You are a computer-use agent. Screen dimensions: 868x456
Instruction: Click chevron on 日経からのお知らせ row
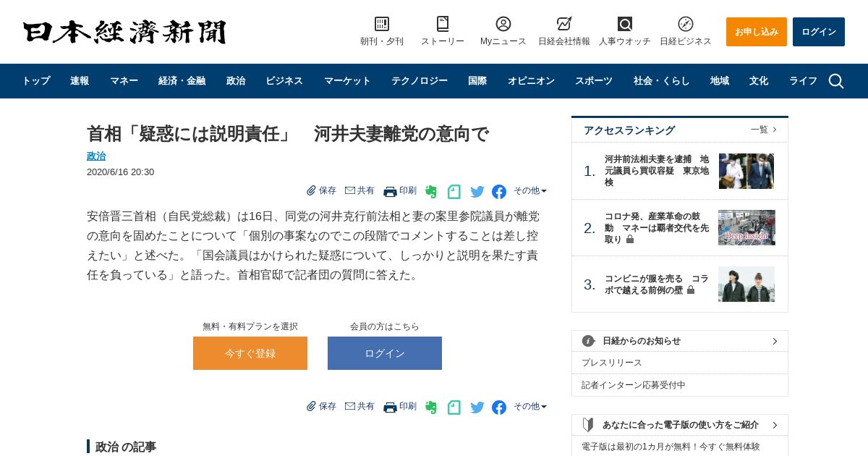(775, 341)
